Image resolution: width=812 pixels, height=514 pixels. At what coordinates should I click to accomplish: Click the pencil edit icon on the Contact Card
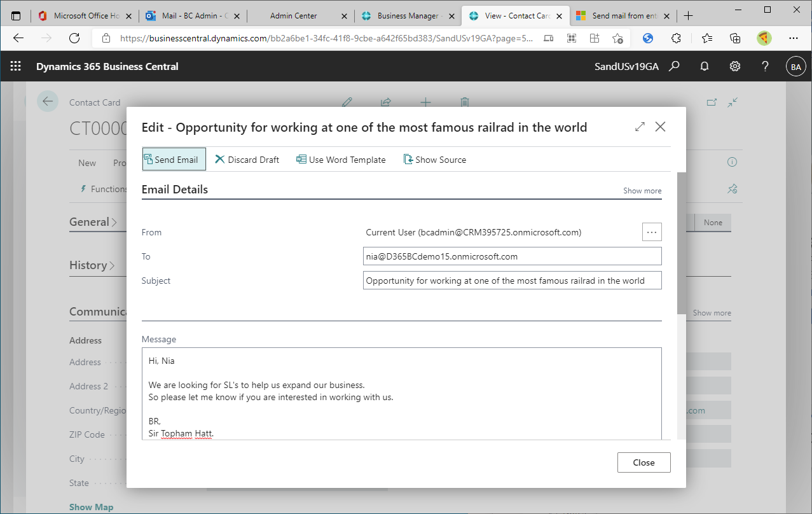(347, 102)
